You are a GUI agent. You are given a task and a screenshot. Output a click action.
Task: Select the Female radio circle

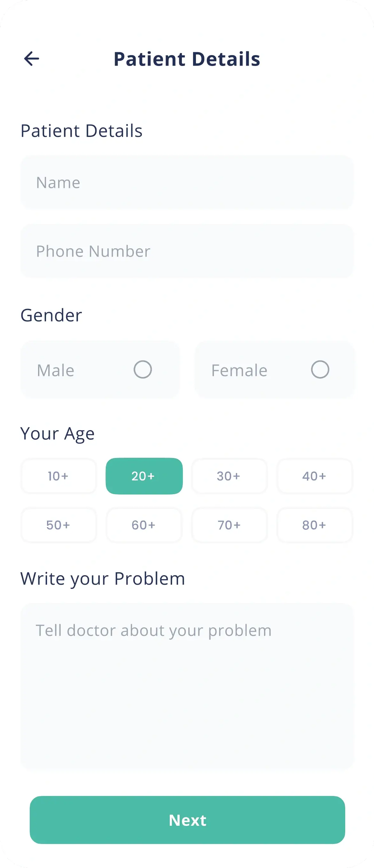click(x=320, y=369)
